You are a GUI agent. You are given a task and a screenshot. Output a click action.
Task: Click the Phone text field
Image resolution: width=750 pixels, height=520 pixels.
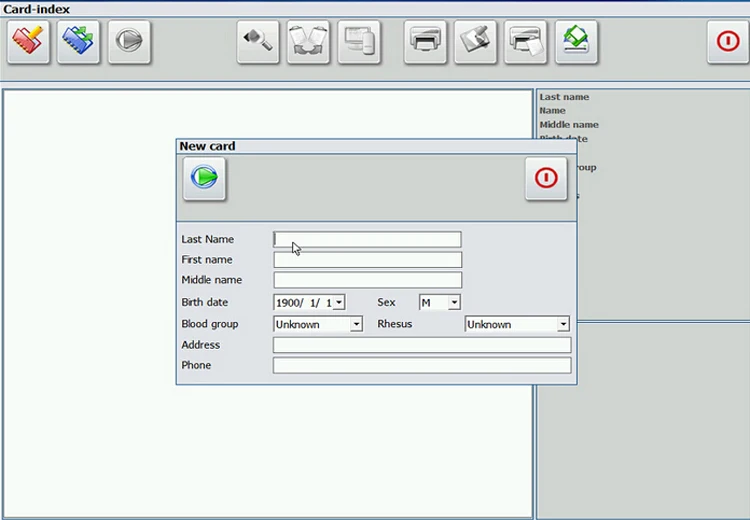[421, 365]
